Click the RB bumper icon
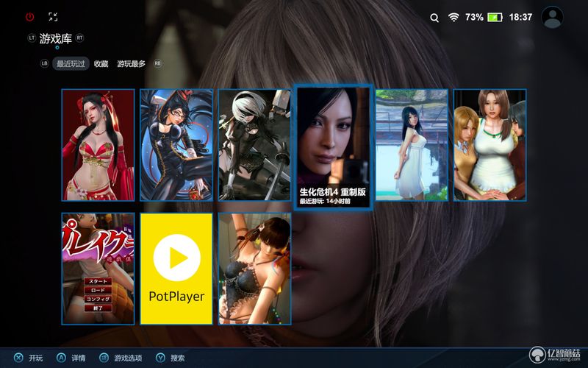Screen dimensions: 588x368 coord(157,63)
